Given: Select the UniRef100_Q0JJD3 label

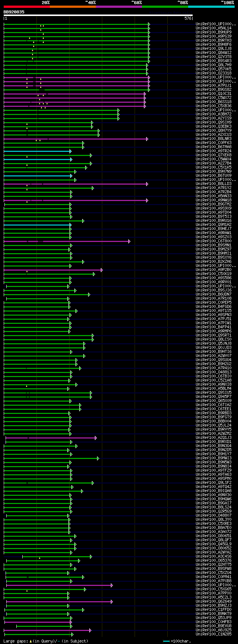Looking at the screenshot, I should point(213,348).
